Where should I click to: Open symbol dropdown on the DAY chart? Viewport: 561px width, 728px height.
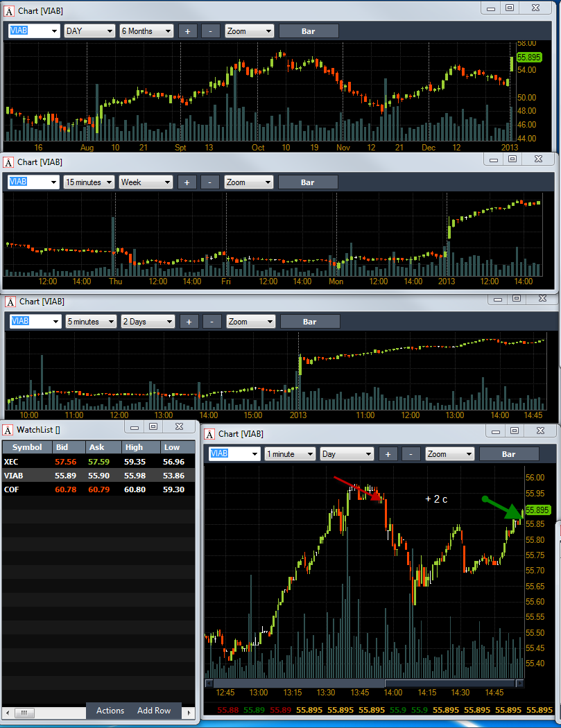click(54, 31)
